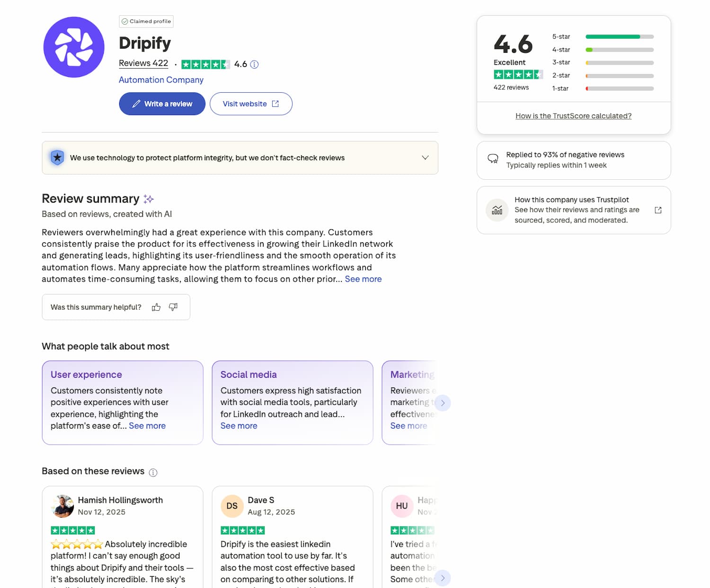The height and width of the screenshot is (588, 710).
Task: Click Hamish Hollingsworth's profile photo
Action: (62, 506)
